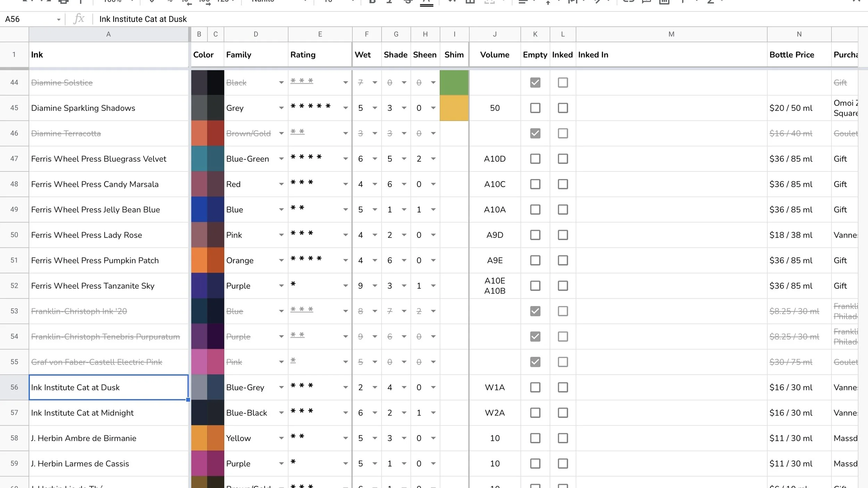Click the 'Inked In' header cell

pos(671,54)
